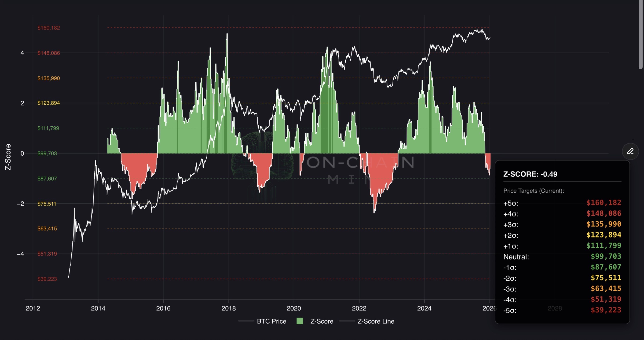This screenshot has width=644, height=340.
Task: Click the +2σ $123,894 row in tooltip
Action: point(562,235)
